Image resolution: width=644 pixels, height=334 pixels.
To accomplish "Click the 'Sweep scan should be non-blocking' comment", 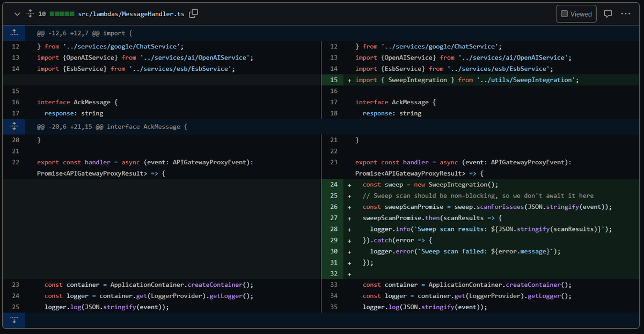I will 478,196.
